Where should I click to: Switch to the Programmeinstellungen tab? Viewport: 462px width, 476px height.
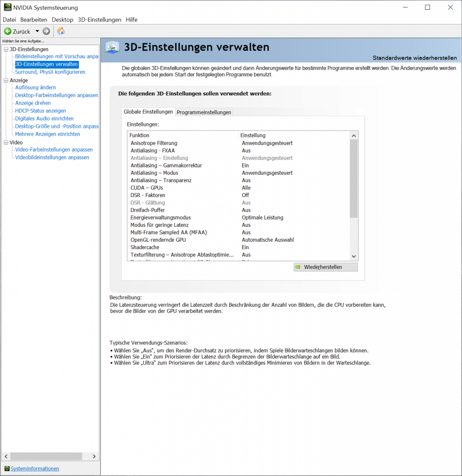coord(204,112)
